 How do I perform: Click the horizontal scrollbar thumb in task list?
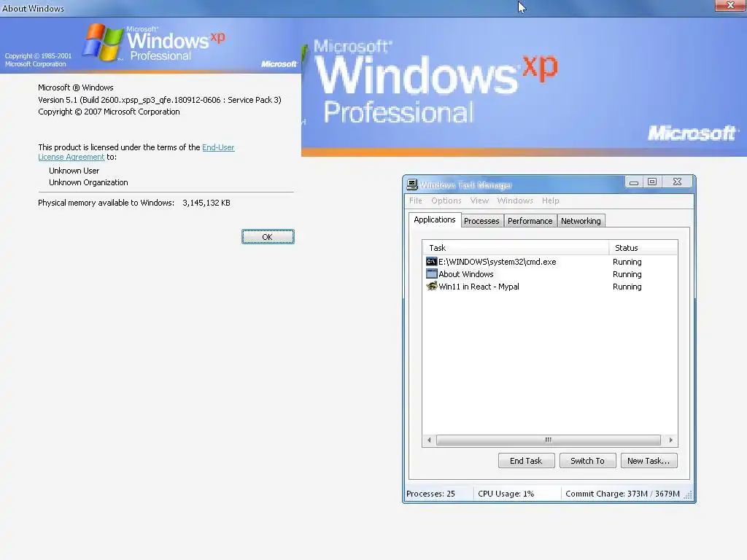[549, 440]
